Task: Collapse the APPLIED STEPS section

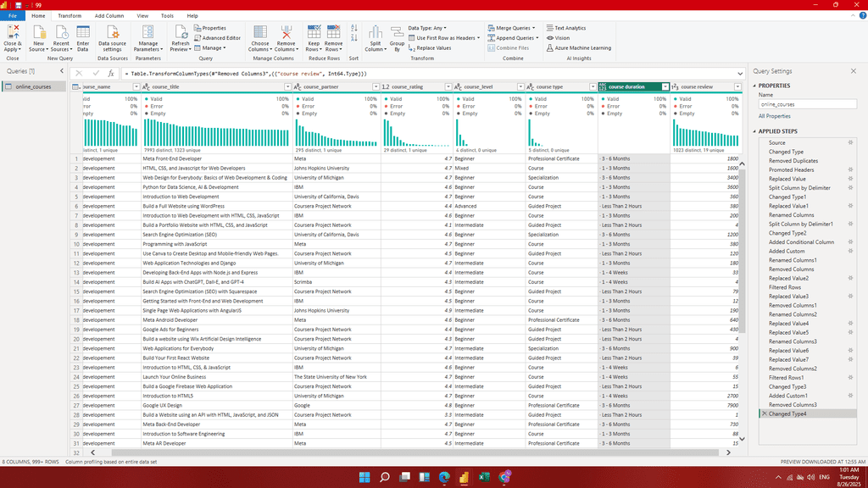Action: coord(754,131)
